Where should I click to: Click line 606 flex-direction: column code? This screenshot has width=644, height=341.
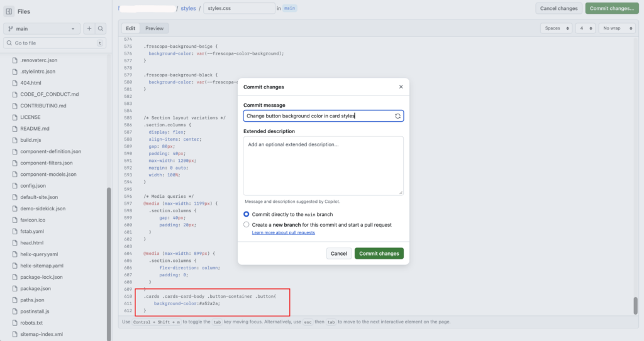pyautogui.click(x=190, y=268)
